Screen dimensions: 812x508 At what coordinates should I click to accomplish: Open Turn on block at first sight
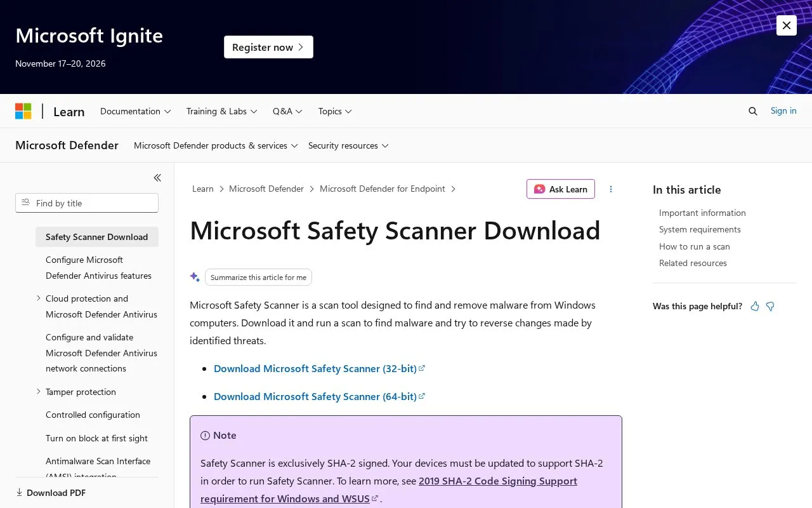[x=96, y=438]
